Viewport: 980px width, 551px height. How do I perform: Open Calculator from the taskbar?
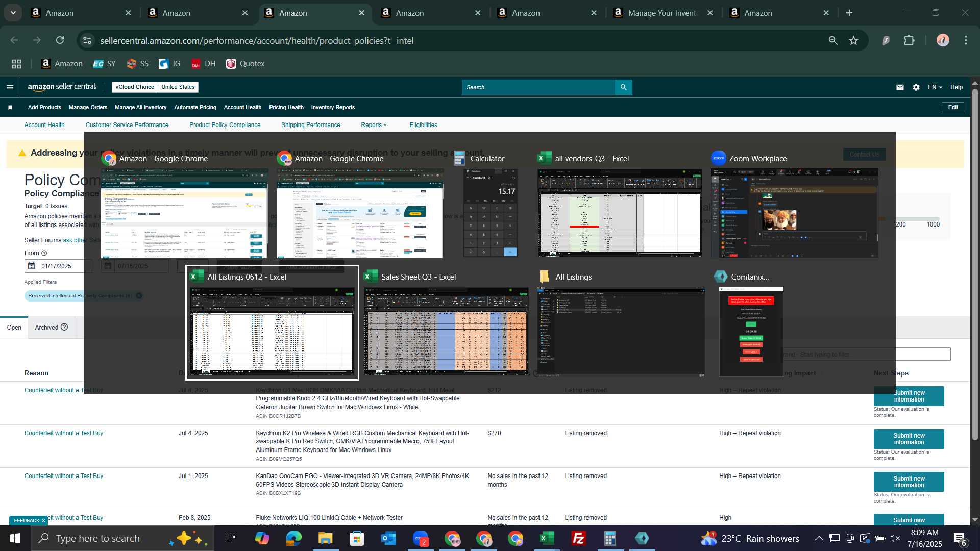click(x=610, y=538)
